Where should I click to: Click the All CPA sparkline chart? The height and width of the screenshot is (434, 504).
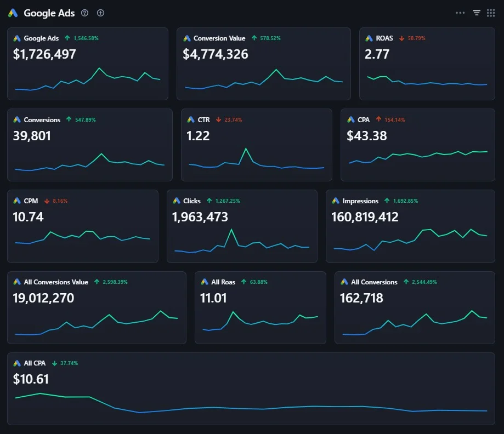pyautogui.click(x=251, y=403)
